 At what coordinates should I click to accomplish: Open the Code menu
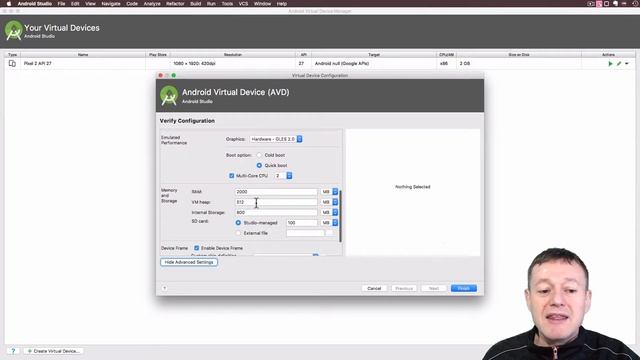click(x=132, y=4)
